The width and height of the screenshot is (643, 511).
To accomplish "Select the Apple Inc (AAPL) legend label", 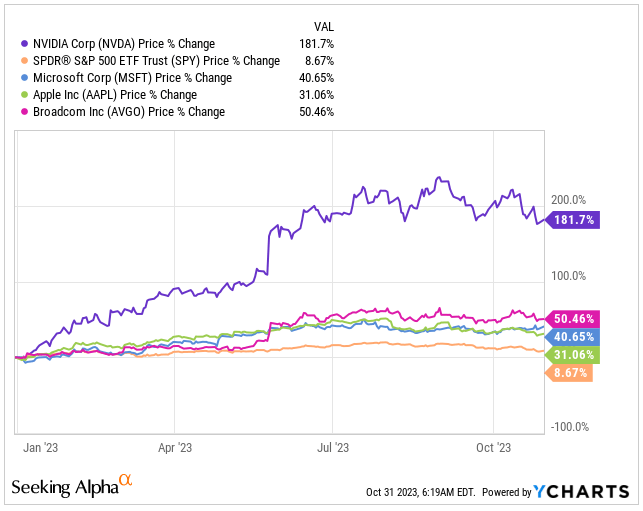I will (x=115, y=95).
